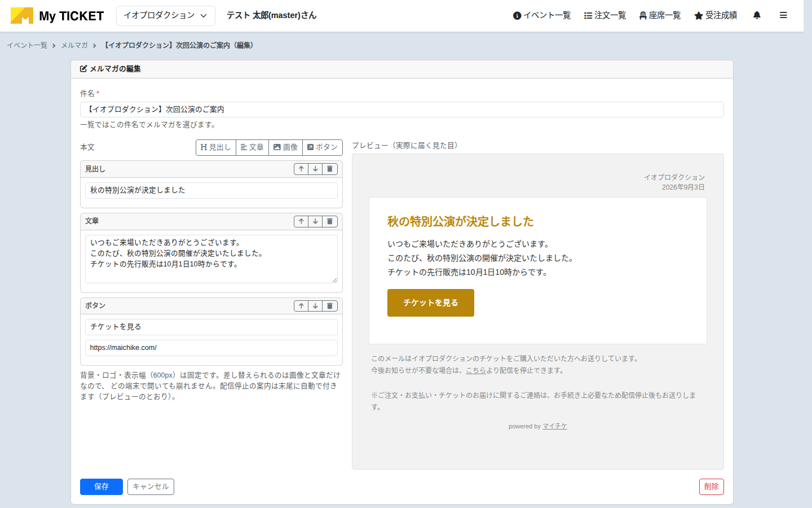The height and width of the screenshot is (508, 812).
Task: Delete the 文章 block with trash icon
Action: click(330, 221)
